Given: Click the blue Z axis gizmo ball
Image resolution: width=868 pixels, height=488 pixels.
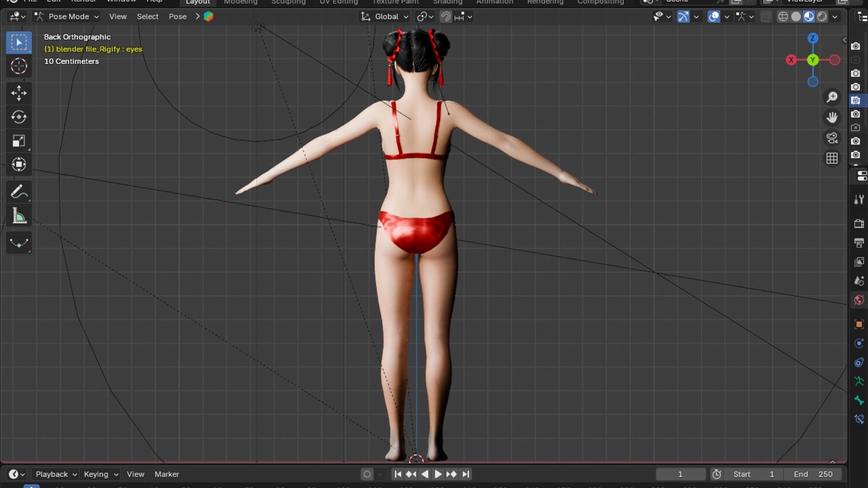Looking at the screenshot, I should 813,38.
